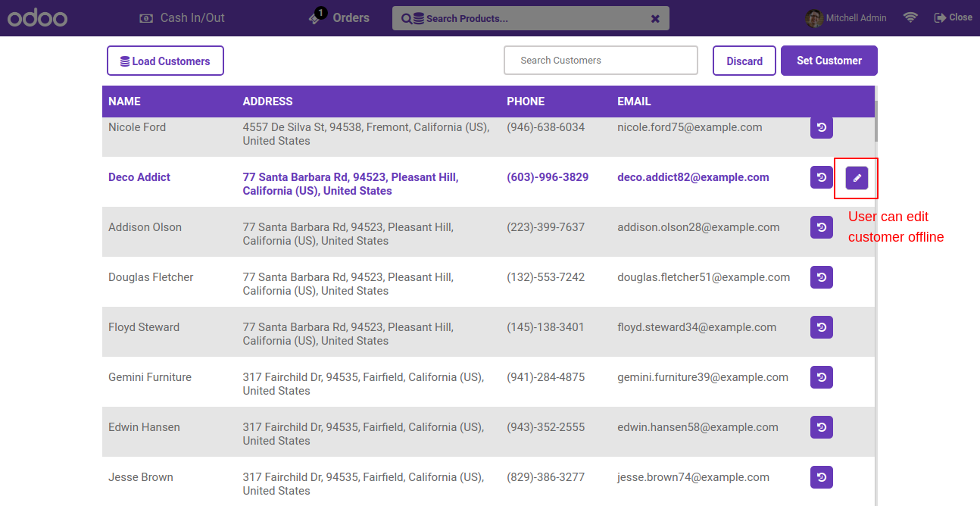
Task: Open Mitchell Admin user menu
Action: (846, 17)
